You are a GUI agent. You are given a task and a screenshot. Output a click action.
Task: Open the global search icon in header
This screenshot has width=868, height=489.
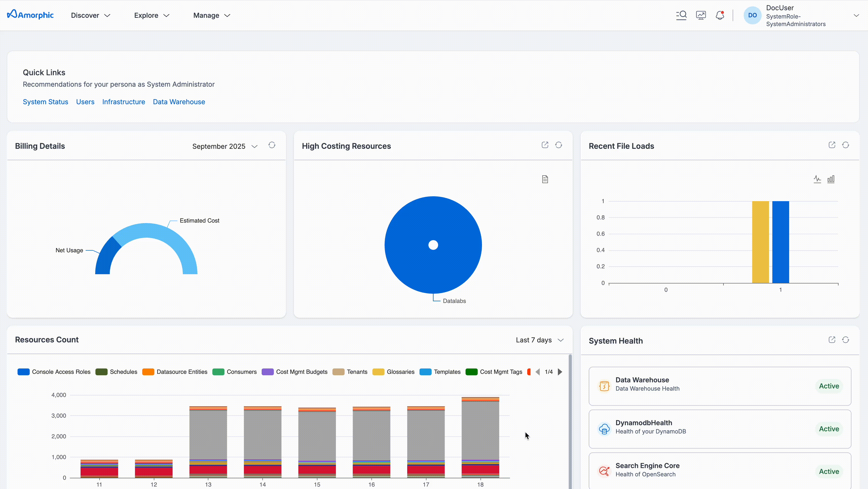681,15
